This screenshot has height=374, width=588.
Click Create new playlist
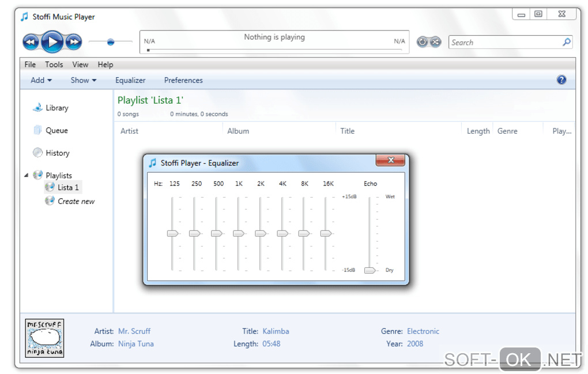70,201
